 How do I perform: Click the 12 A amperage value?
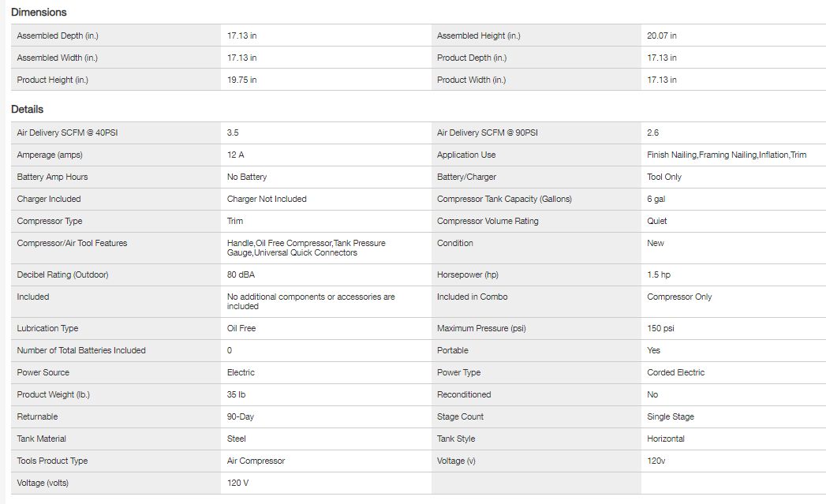point(235,155)
